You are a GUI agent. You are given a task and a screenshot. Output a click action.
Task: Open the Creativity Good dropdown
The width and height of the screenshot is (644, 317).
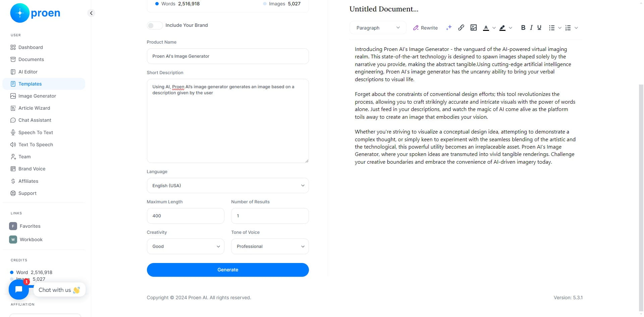point(185,246)
